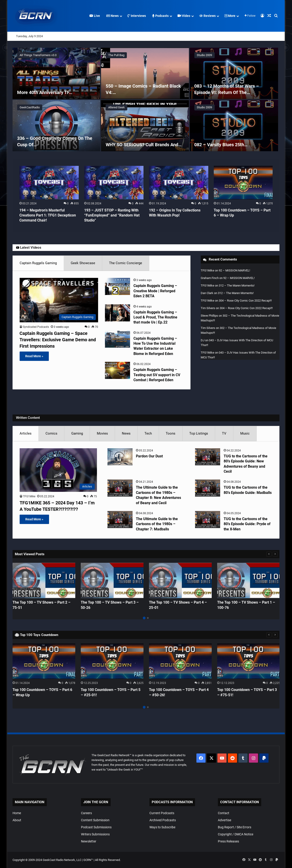Go to next slide in Most Viewed Posts

275,554
